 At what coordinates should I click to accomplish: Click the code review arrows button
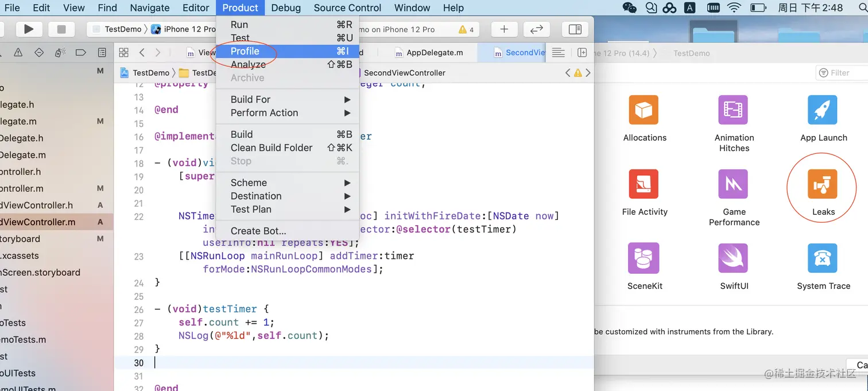pyautogui.click(x=536, y=29)
